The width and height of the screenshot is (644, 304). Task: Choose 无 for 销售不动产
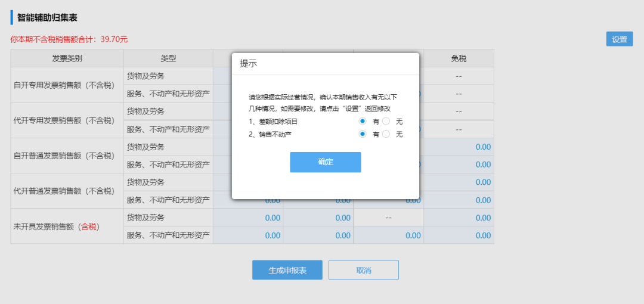click(386, 134)
